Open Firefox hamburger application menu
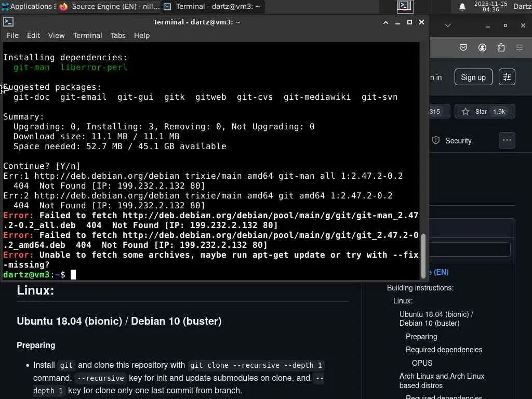The height and width of the screenshot is (399, 532). (520, 47)
